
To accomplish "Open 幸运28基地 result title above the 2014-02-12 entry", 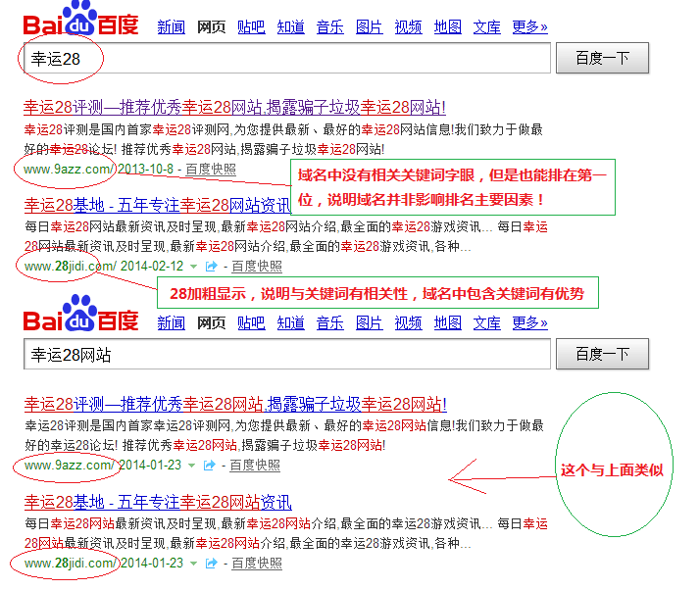I will pos(158,205).
